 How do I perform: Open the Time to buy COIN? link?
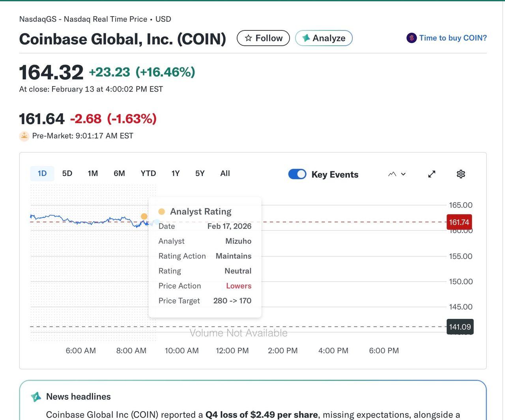click(x=453, y=38)
